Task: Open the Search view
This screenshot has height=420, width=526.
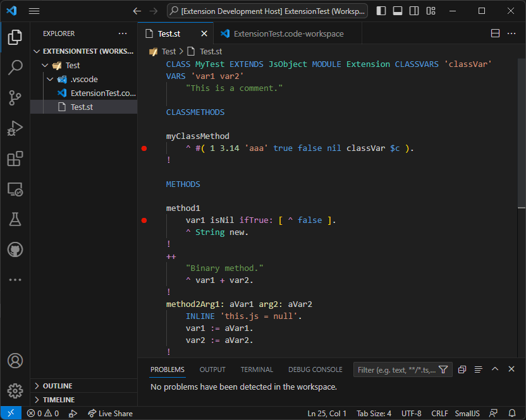Action: click(x=15, y=68)
